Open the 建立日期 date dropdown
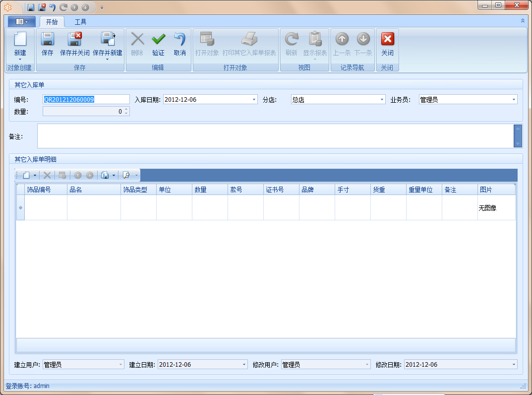 244,364
